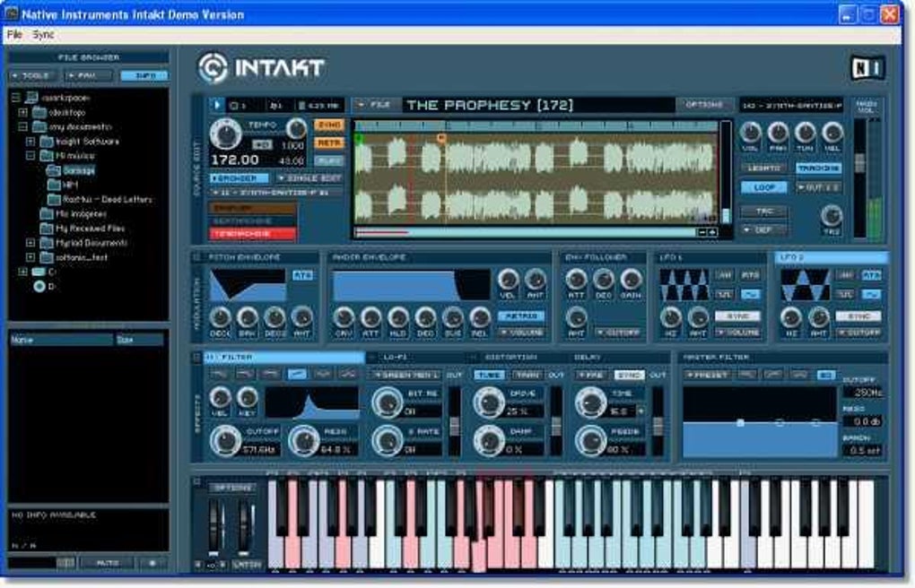Image resolution: width=915 pixels, height=588 pixels.
Task: Toggle the orange RETR button
Action: [x=329, y=143]
